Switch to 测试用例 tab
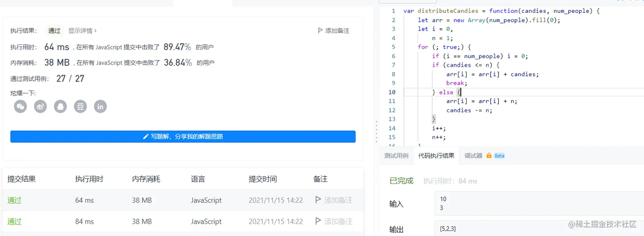The height and width of the screenshot is (236, 644). 396,156
